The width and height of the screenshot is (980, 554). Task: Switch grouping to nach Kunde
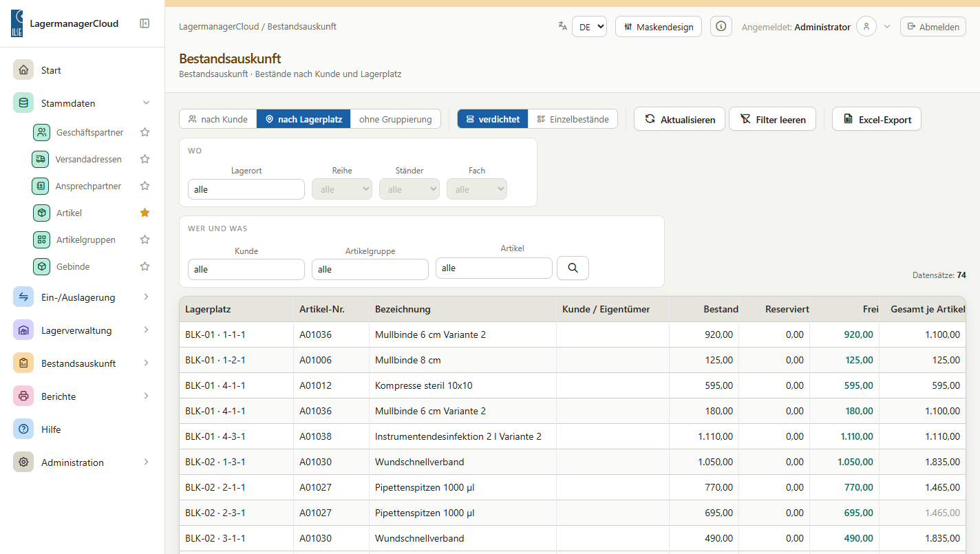point(218,119)
